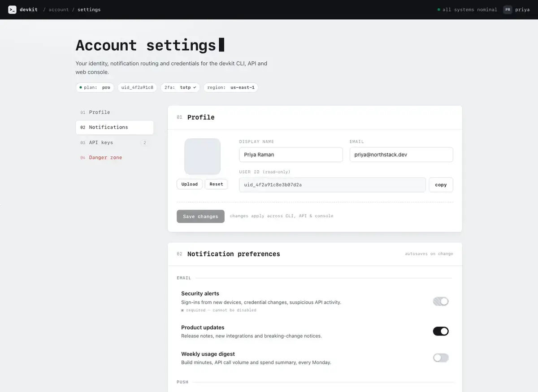Open Danger zone in the sidebar
538x392 pixels.
[114, 158]
